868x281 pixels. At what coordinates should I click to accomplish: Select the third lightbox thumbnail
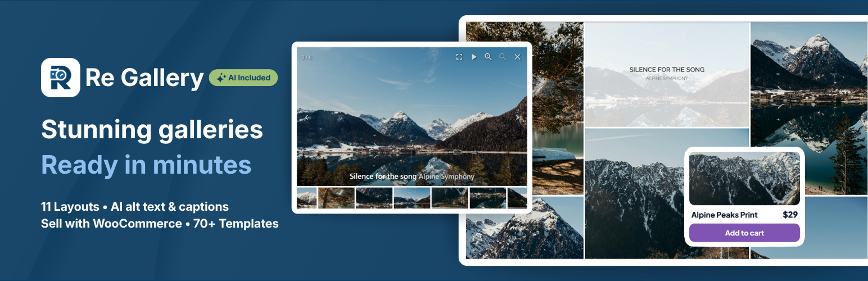[x=374, y=198]
